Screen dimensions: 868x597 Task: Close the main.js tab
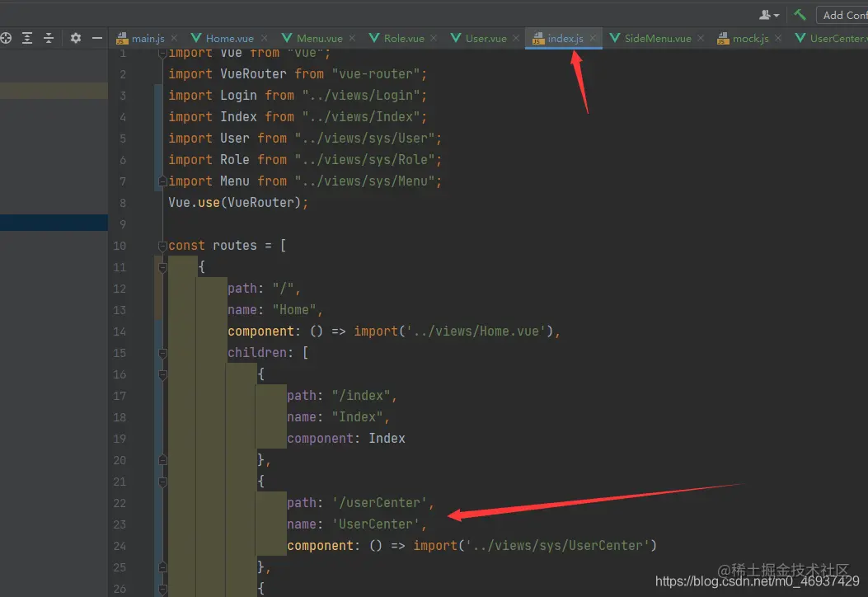tap(175, 38)
